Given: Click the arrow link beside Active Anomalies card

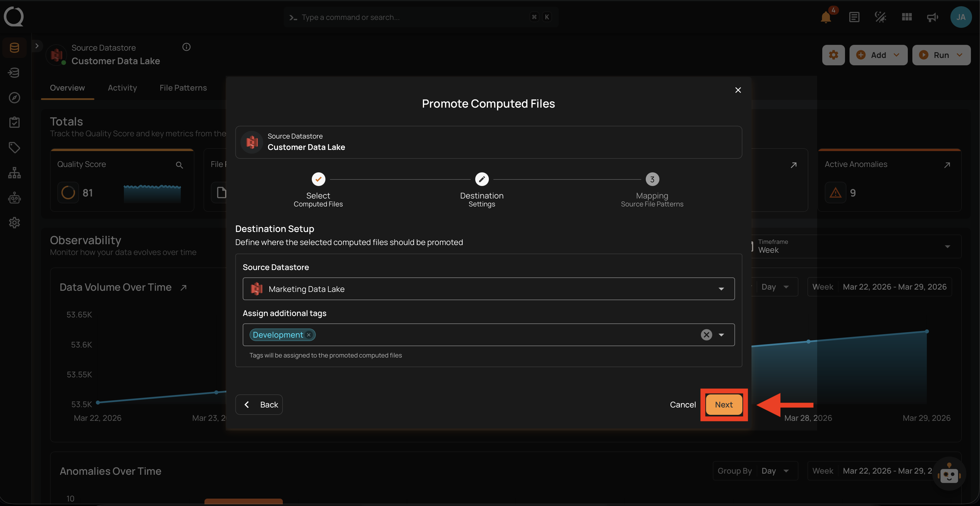Looking at the screenshot, I should (794, 165).
